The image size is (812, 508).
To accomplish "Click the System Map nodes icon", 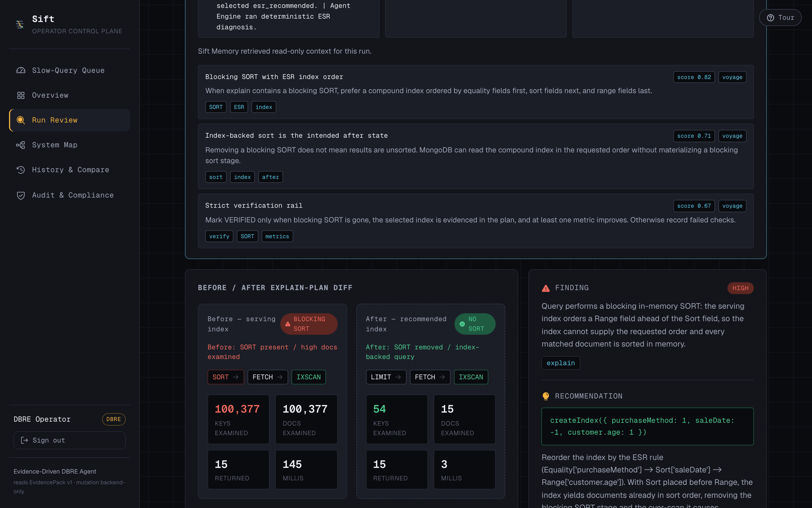I will pos(21,145).
